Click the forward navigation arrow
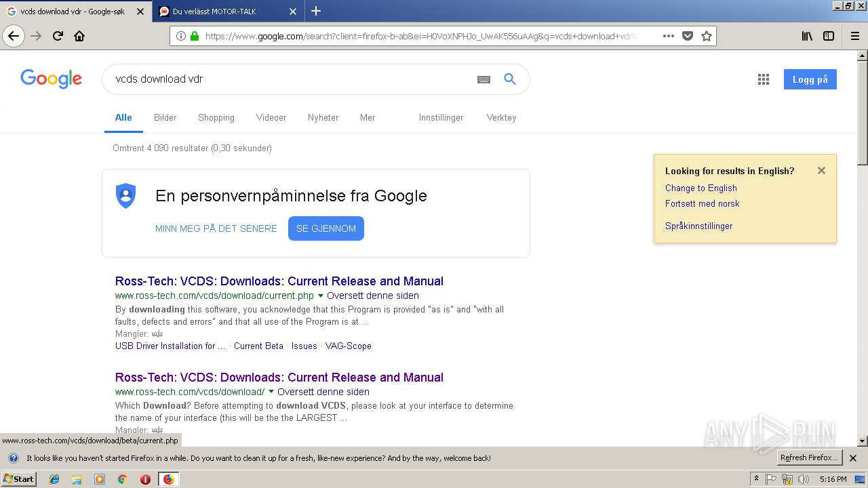Viewport: 868px width, 488px height. [x=36, y=36]
